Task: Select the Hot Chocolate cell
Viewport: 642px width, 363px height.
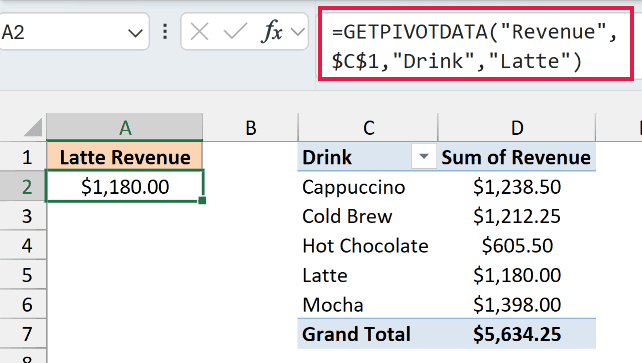Action: 368,246
